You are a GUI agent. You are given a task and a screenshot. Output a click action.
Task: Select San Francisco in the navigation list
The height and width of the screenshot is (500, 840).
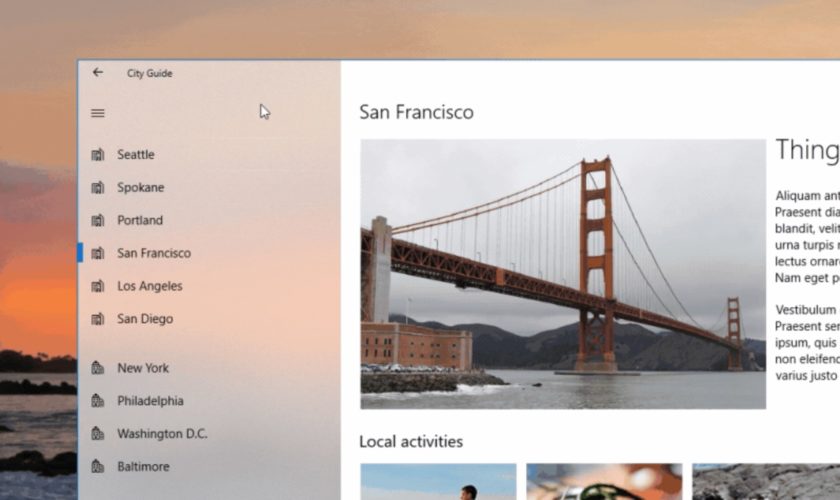[209, 253]
